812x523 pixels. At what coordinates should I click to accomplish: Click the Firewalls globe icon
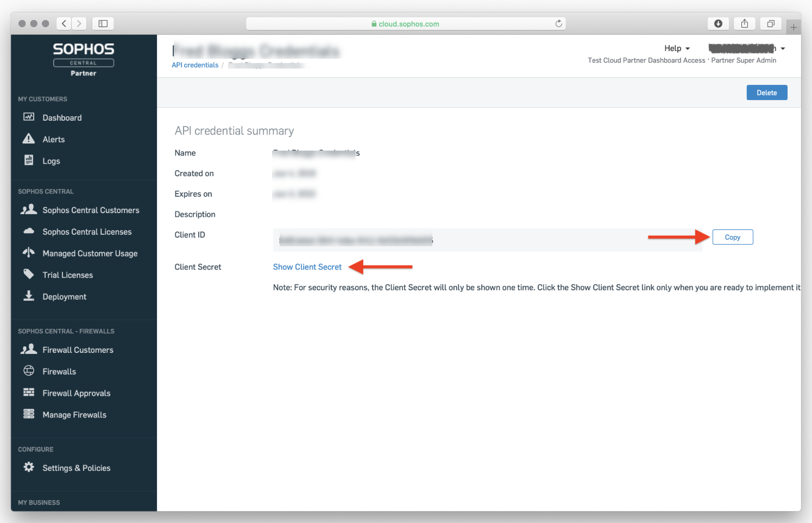[x=29, y=371]
